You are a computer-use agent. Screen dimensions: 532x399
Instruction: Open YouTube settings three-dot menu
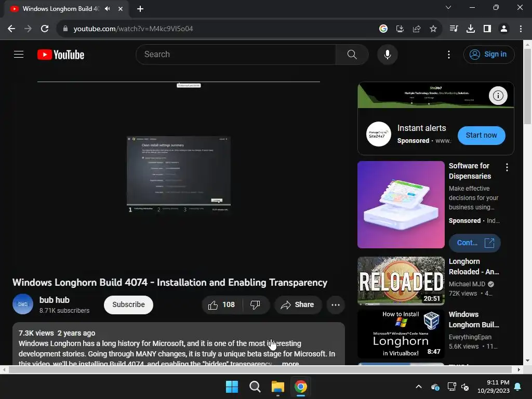click(x=448, y=54)
